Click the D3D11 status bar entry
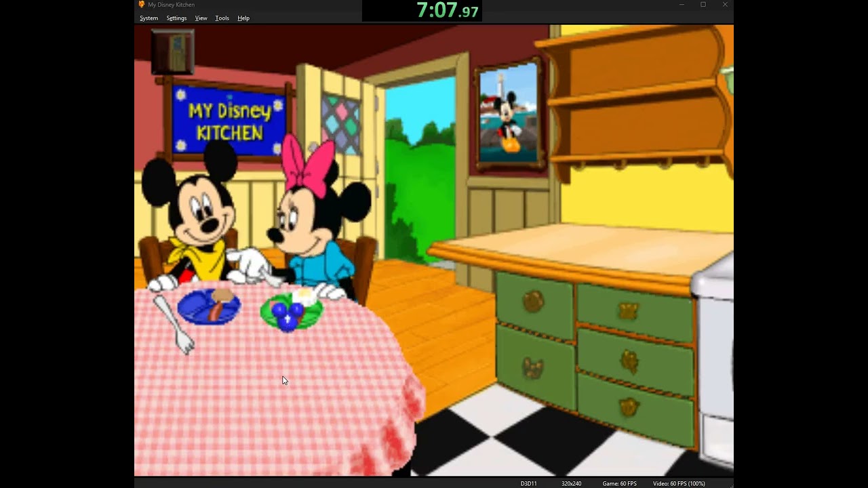 [528, 483]
